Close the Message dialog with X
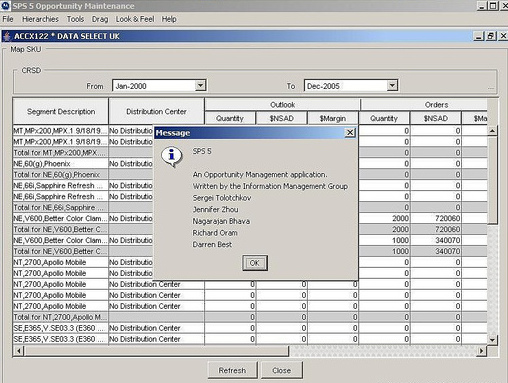Screen dimensions: 508x383 pos(350,133)
